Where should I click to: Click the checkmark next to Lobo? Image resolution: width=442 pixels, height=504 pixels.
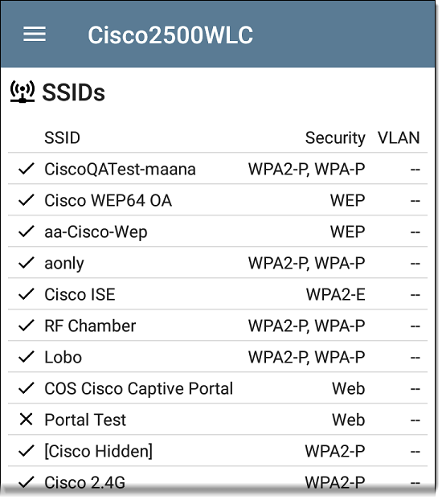point(26,357)
